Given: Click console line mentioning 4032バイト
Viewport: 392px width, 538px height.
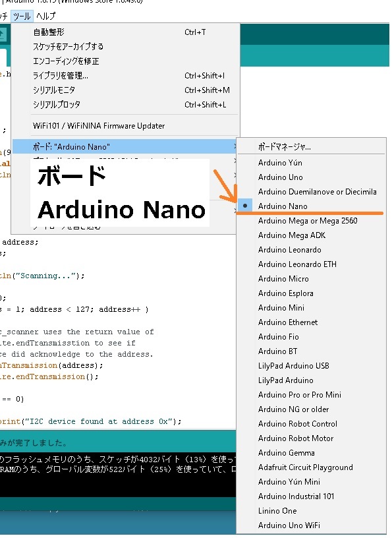Looking at the screenshot, I should (118, 459).
